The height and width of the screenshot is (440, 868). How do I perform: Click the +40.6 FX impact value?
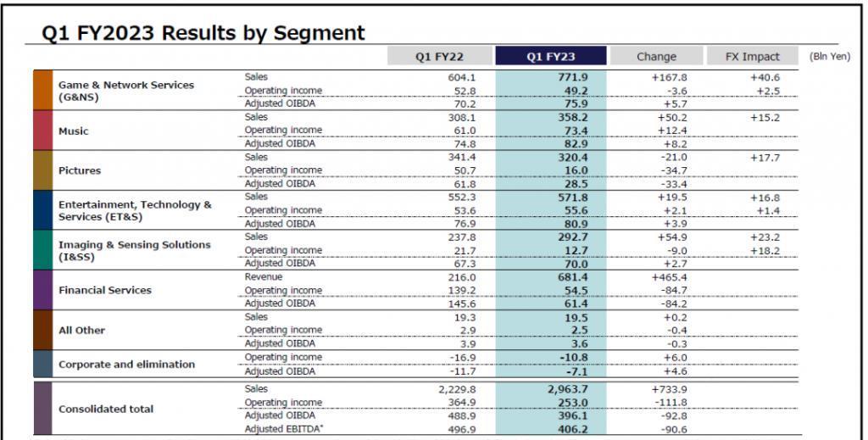point(765,77)
